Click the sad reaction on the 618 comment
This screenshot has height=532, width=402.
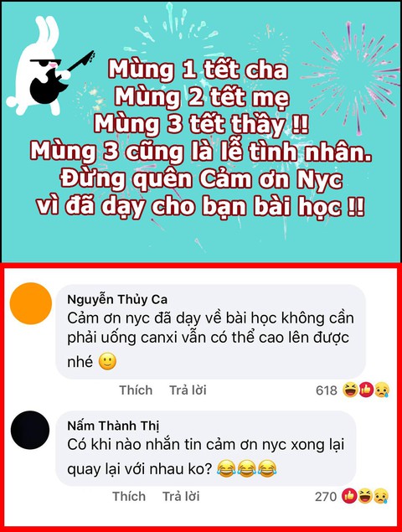tap(382, 390)
